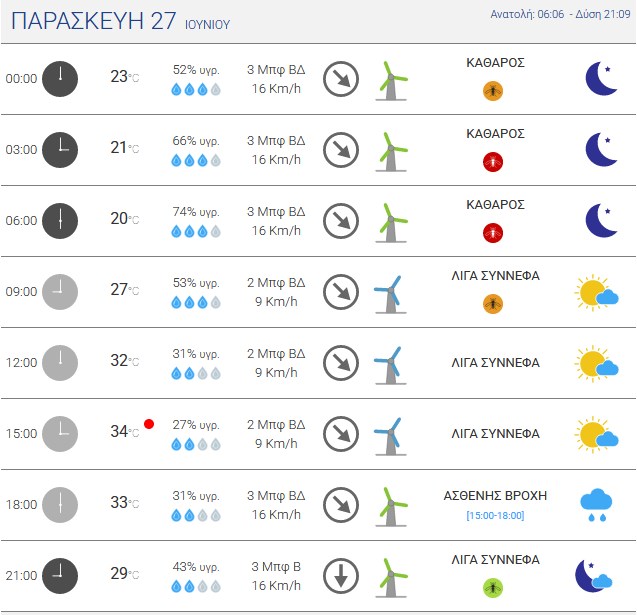Click the sun with cloud icon at 15:00
This screenshot has width=637, height=615.
pos(596,434)
